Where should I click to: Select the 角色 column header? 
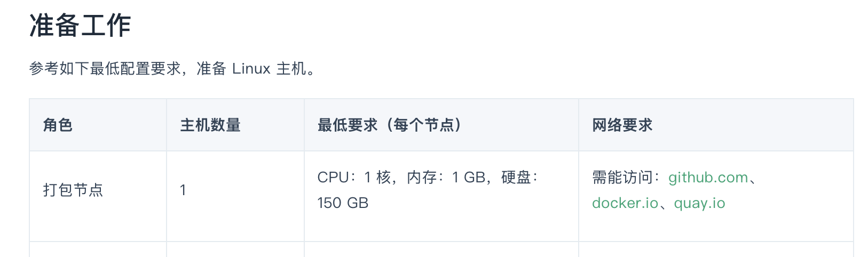pos(58,125)
